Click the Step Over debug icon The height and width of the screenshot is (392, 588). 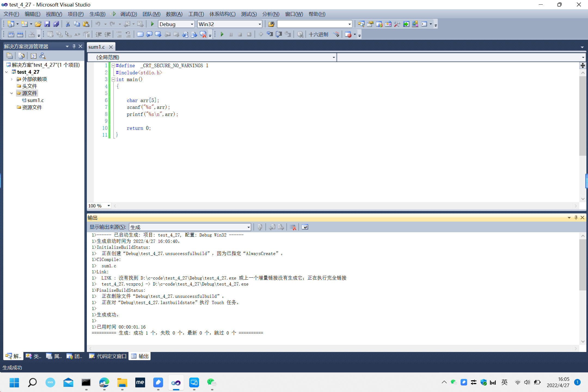coord(279,35)
